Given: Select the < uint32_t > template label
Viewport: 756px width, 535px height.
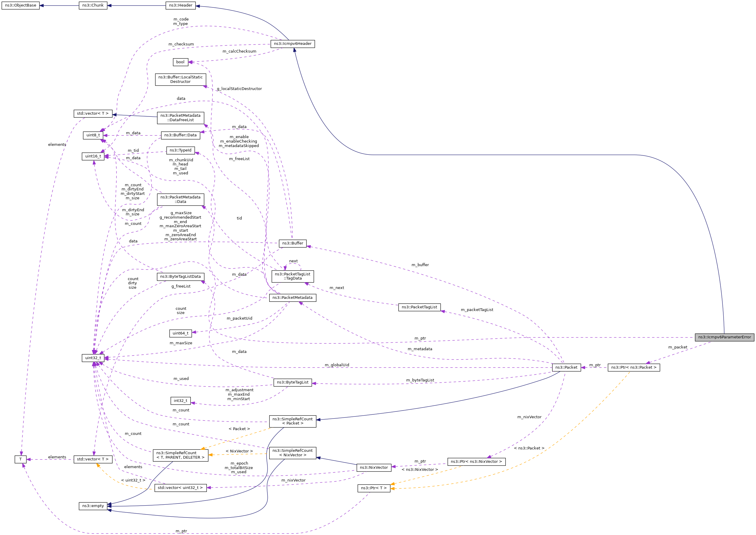Looking at the screenshot, I should (133, 481).
